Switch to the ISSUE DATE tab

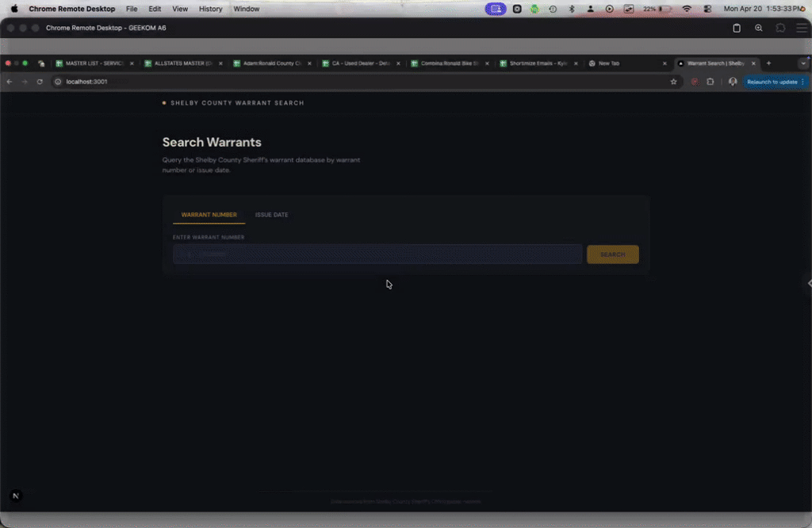271,214
